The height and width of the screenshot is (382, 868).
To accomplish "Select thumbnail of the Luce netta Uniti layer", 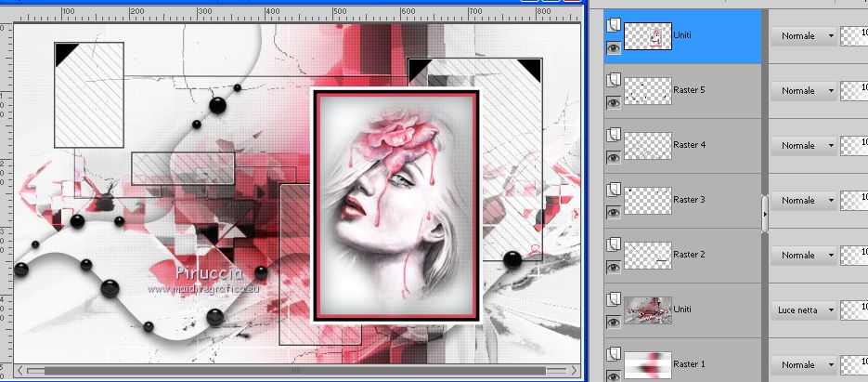I will click(x=648, y=310).
